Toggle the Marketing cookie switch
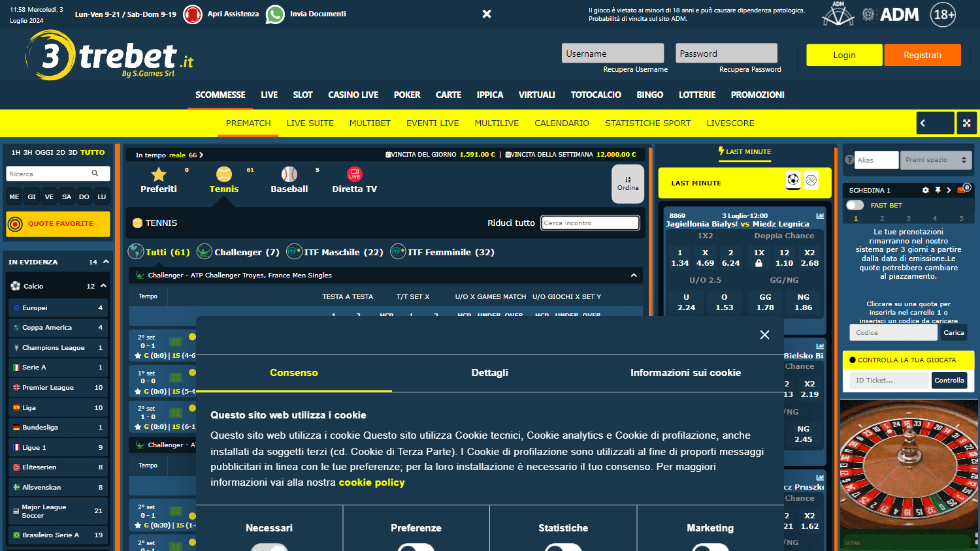 click(710, 548)
